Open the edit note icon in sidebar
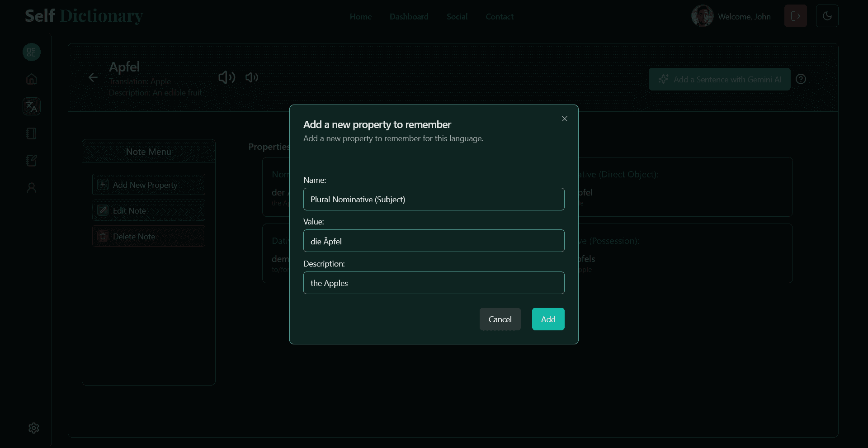 pos(32,161)
